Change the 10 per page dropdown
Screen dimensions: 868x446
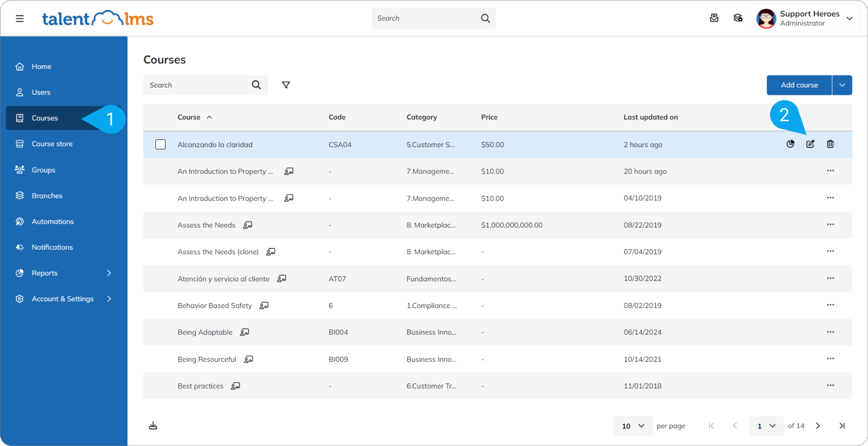(633, 426)
